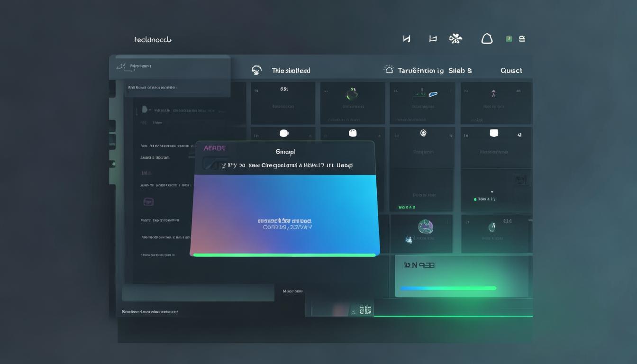Click the small green square icon at top right
The image size is (637, 364).
509,39
